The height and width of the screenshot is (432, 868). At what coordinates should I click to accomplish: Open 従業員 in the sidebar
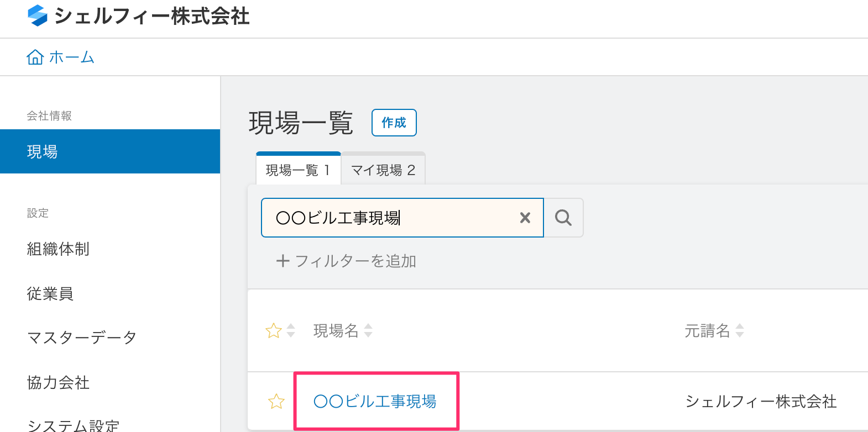(x=50, y=293)
